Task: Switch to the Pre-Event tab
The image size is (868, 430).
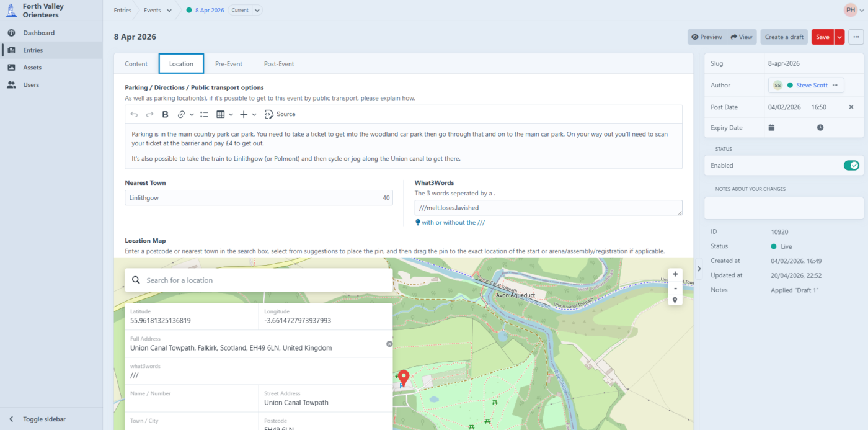Action: (228, 64)
